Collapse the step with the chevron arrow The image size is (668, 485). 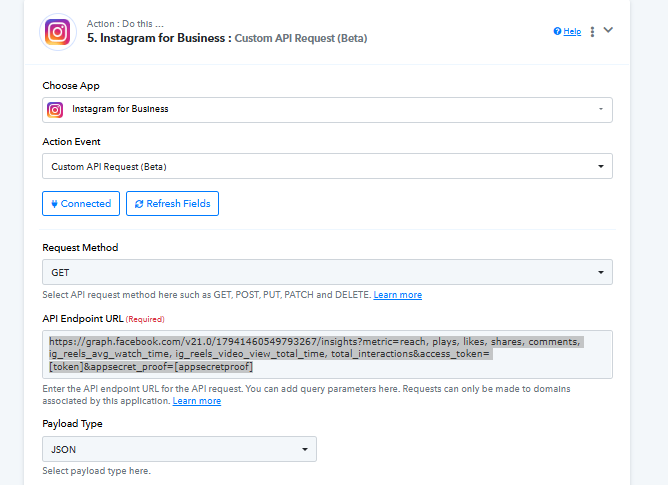pos(608,30)
